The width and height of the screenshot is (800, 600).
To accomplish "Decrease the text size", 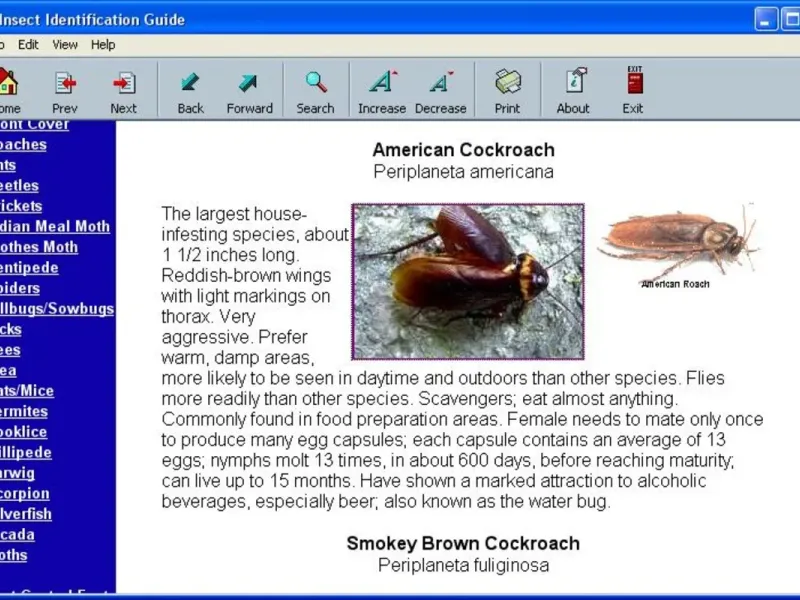I will coord(440,90).
